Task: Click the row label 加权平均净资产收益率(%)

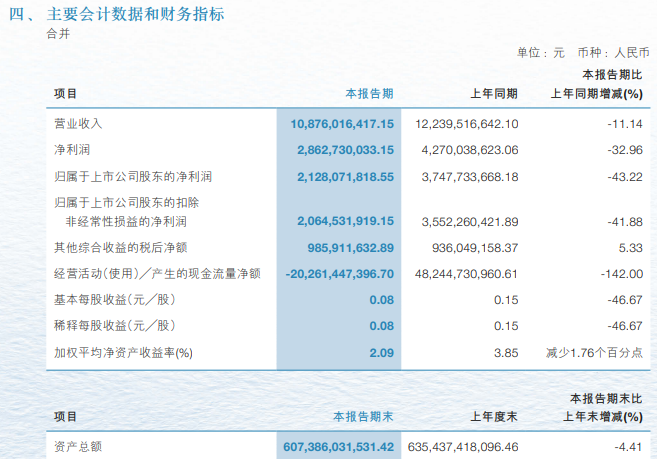Action: [x=123, y=353]
